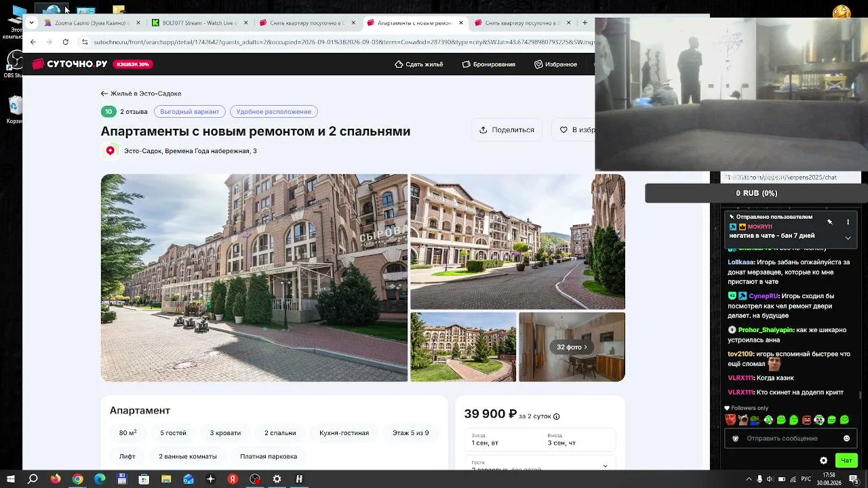
Task: Click the browser forward arrow
Action: [x=49, y=42]
